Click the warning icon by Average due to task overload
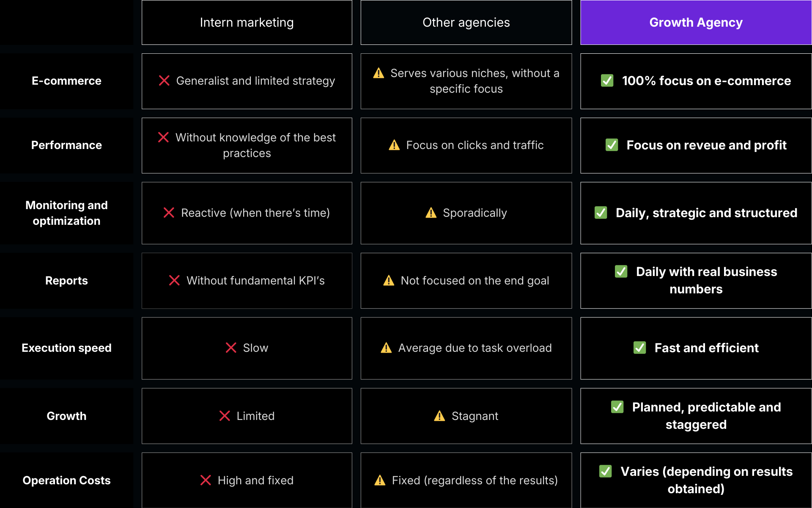 (x=386, y=348)
